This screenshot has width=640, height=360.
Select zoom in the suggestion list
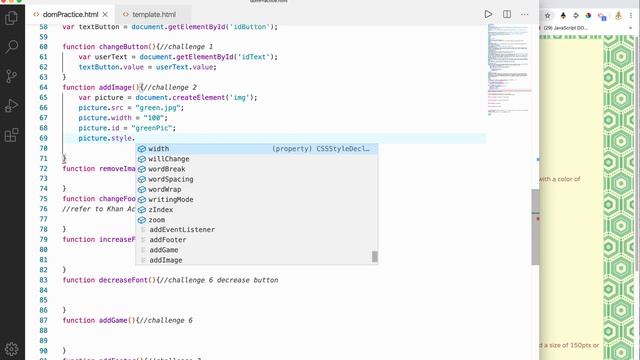click(257, 220)
